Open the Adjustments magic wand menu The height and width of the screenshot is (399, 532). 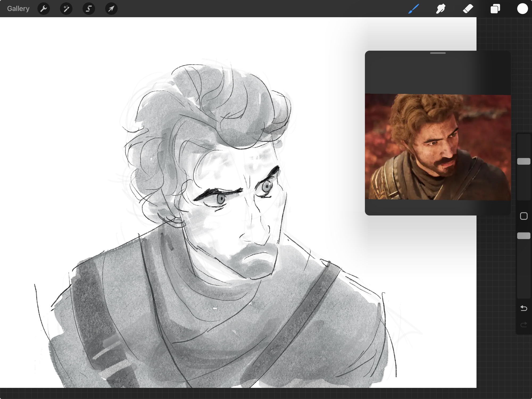point(66,9)
